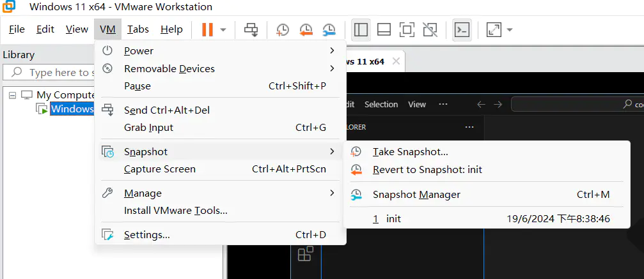Close the Windows 11 x64 tab

[396, 61]
